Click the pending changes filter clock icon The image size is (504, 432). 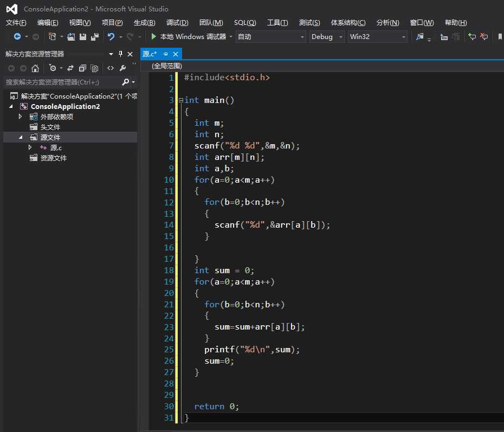[53, 68]
